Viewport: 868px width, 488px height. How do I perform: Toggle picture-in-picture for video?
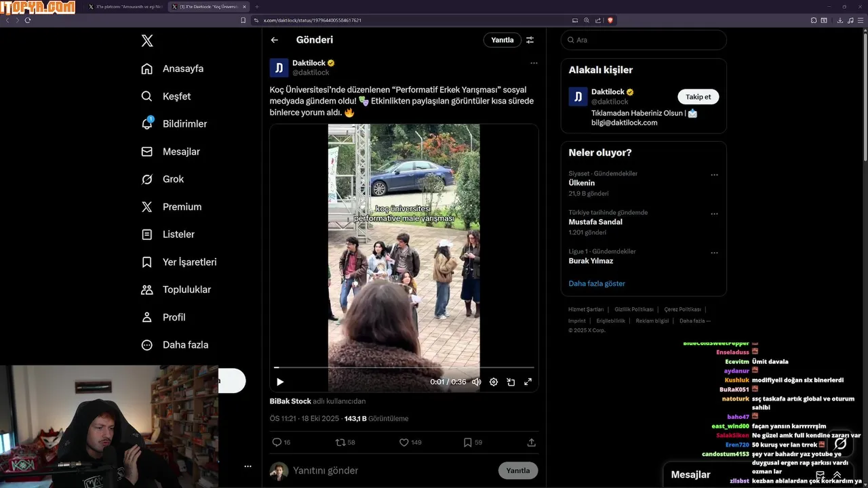(511, 382)
